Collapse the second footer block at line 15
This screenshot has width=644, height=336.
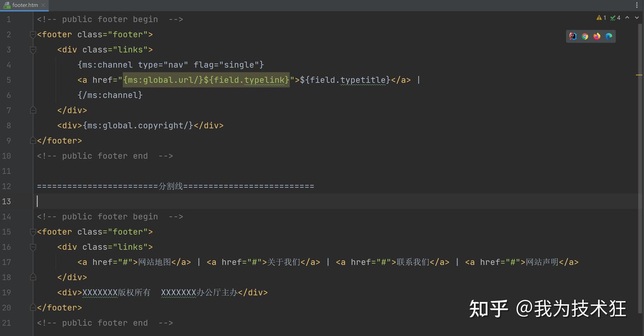33,232
